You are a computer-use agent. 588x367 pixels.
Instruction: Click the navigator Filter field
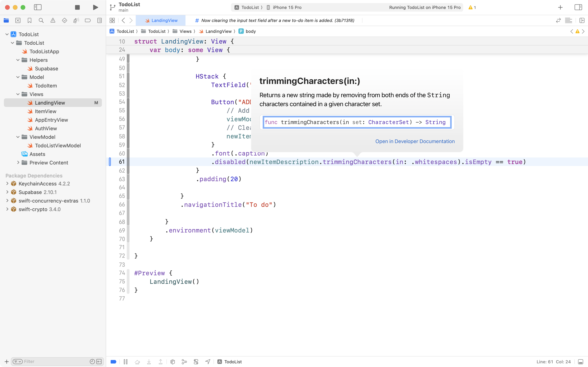49,361
